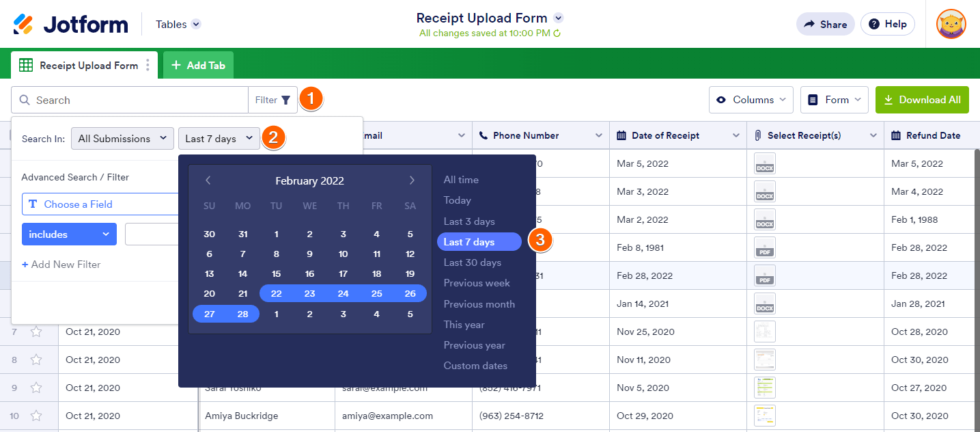This screenshot has height=432, width=980.
Task: Star the row 7 submission
Action: [x=36, y=332]
